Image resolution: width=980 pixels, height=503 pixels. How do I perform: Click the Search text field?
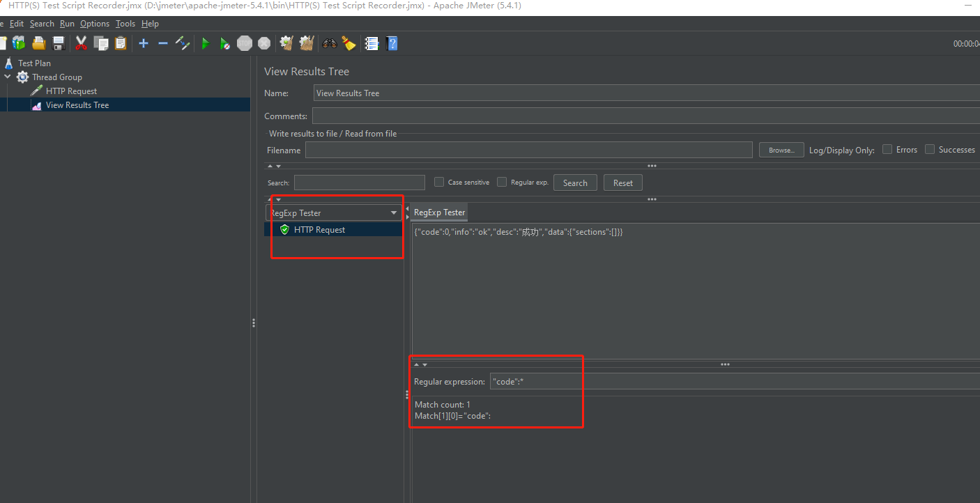click(359, 183)
